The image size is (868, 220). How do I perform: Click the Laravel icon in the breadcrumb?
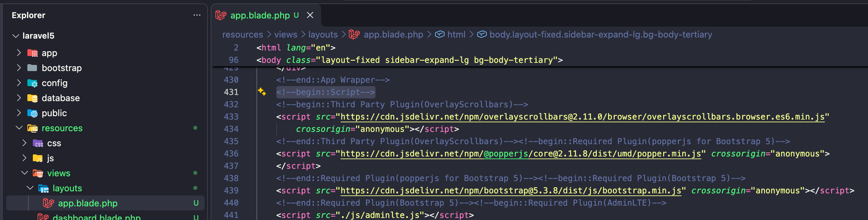[354, 35]
